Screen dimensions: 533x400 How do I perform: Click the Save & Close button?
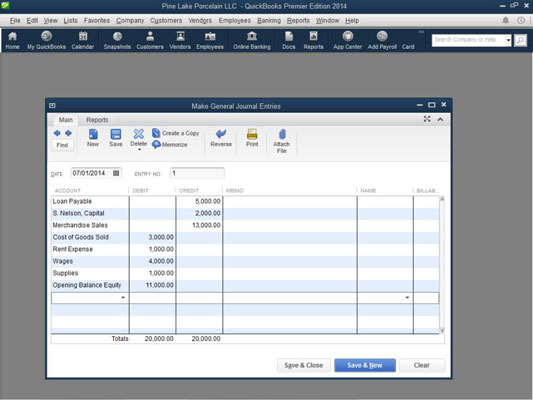coord(304,365)
